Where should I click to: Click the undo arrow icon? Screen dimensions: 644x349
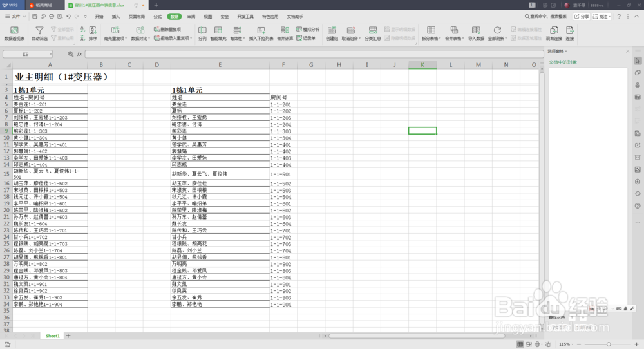tap(69, 17)
